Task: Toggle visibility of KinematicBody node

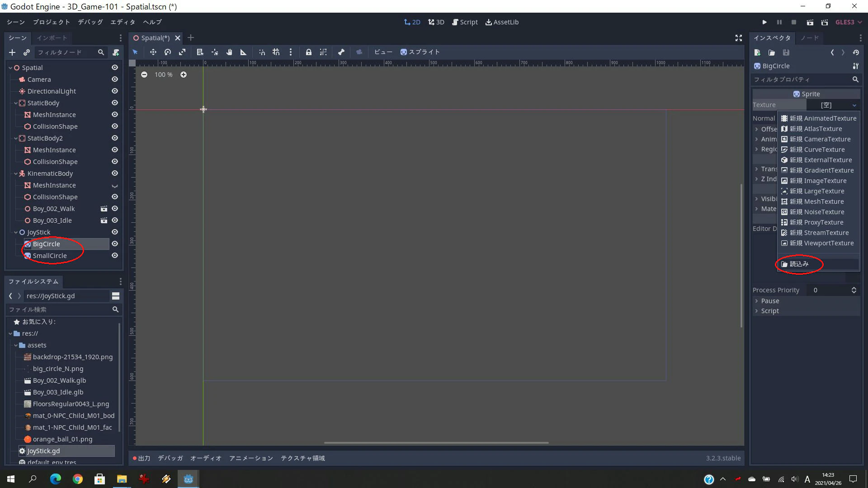Action: click(115, 173)
